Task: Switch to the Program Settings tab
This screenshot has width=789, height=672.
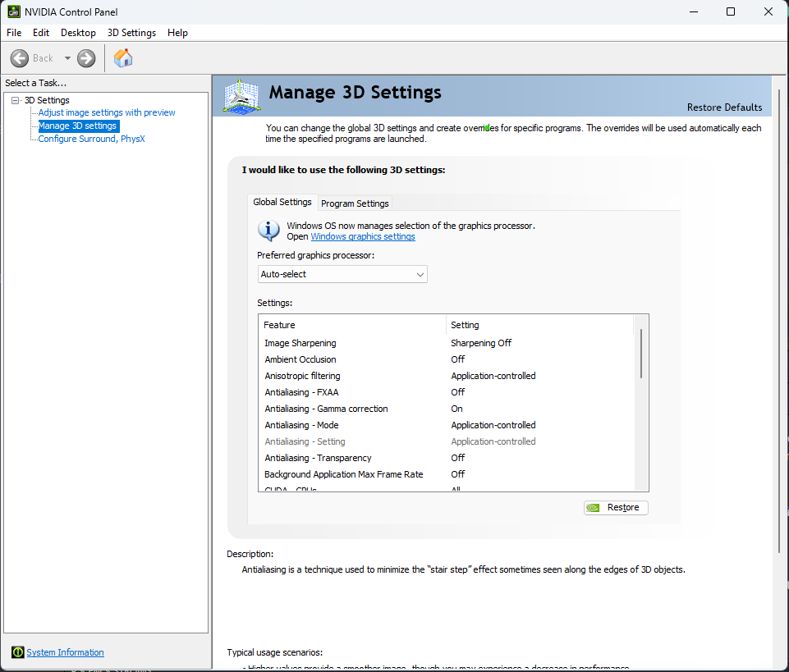Action: coord(355,203)
